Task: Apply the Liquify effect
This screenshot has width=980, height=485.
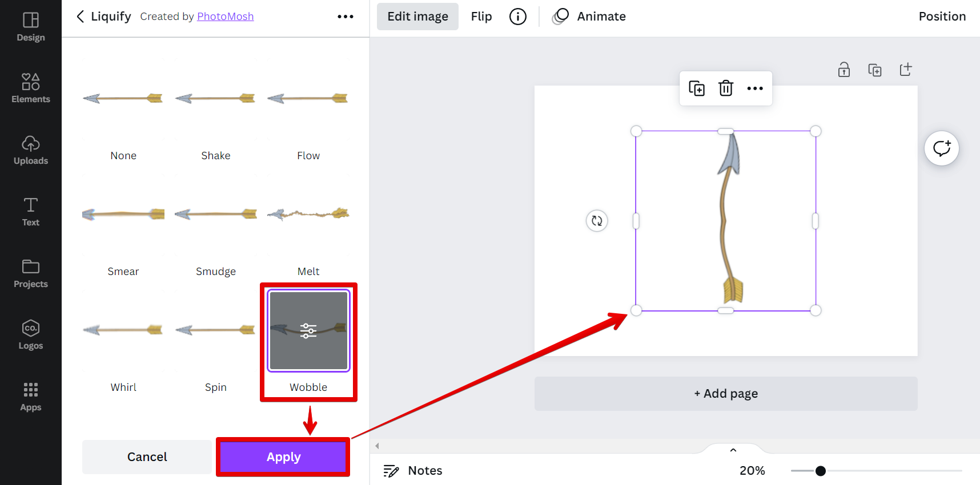Action: (x=283, y=457)
